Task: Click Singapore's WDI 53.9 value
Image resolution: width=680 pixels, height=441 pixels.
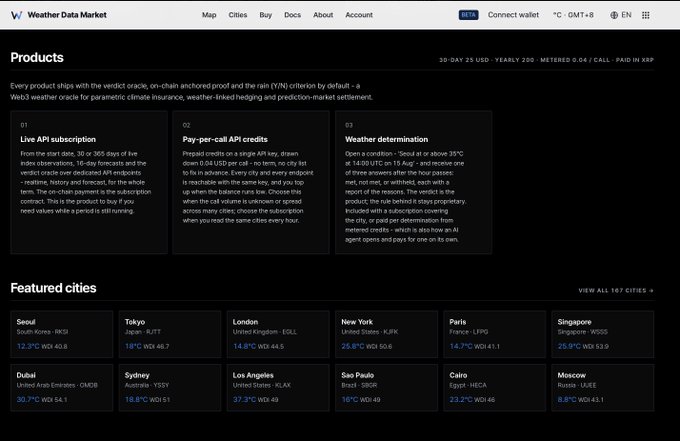Action: [x=595, y=346]
